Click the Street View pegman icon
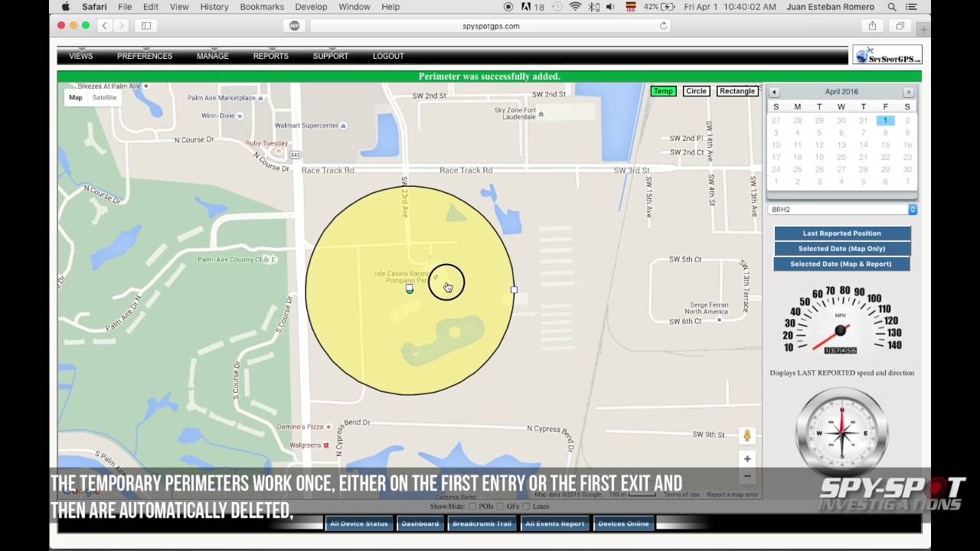The image size is (980, 551). [747, 435]
